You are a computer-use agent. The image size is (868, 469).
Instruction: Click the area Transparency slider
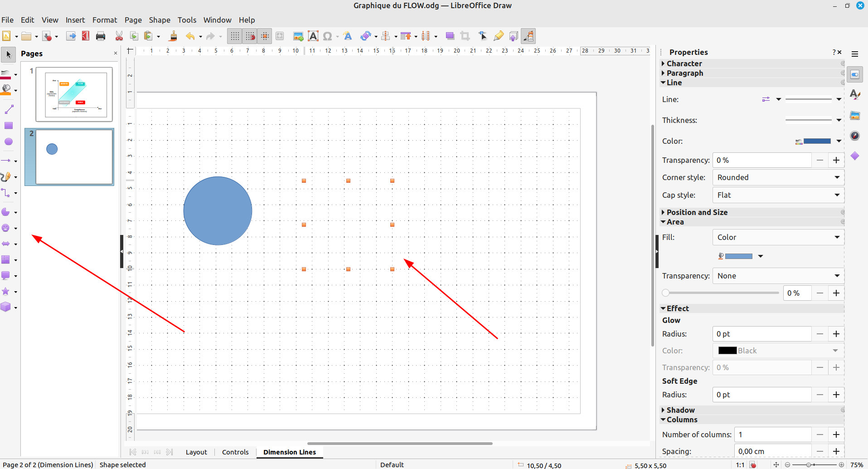pyautogui.click(x=721, y=293)
